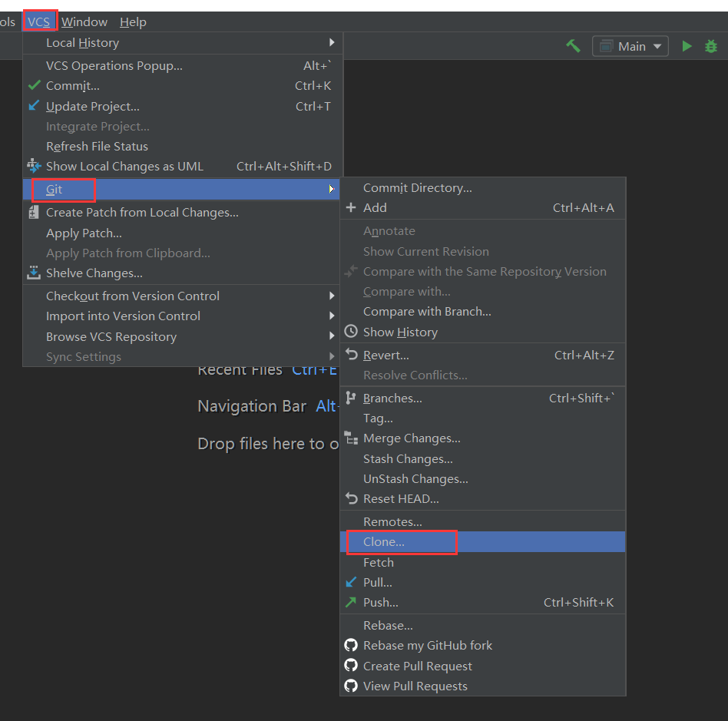Click the blue Pull arrow icon
The height and width of the screenshot is (721, 728).
(352, 582)
